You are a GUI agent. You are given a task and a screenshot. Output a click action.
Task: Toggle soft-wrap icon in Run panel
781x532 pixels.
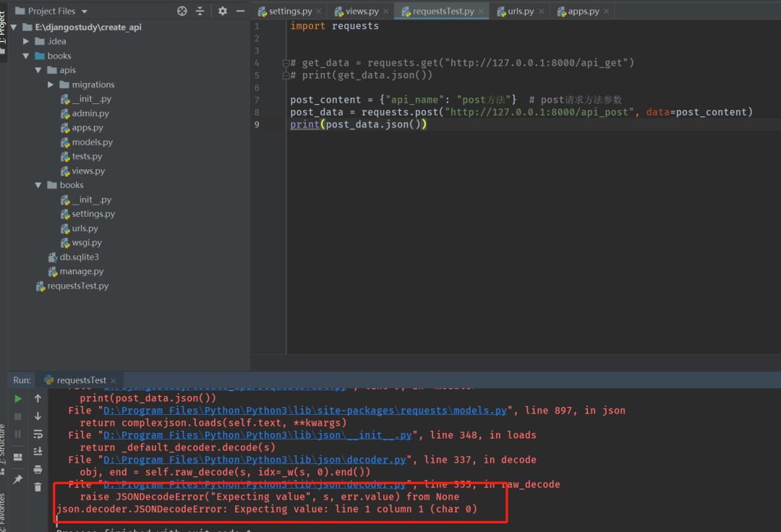pos(38,434)
